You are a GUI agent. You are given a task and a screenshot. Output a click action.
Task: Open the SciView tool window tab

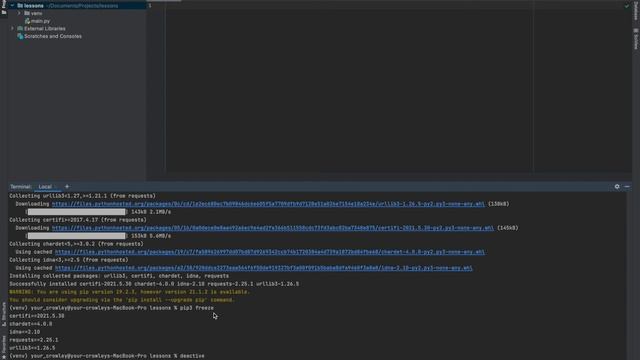click(x=636, y=39)
